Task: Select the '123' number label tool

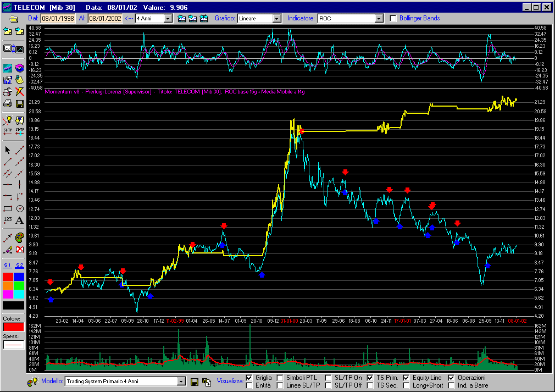Action: 8,220
